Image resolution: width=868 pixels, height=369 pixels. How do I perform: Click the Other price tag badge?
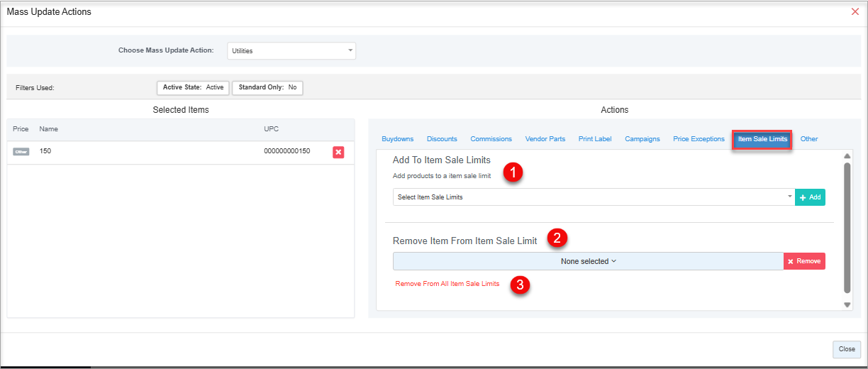(x=21, y=152)
